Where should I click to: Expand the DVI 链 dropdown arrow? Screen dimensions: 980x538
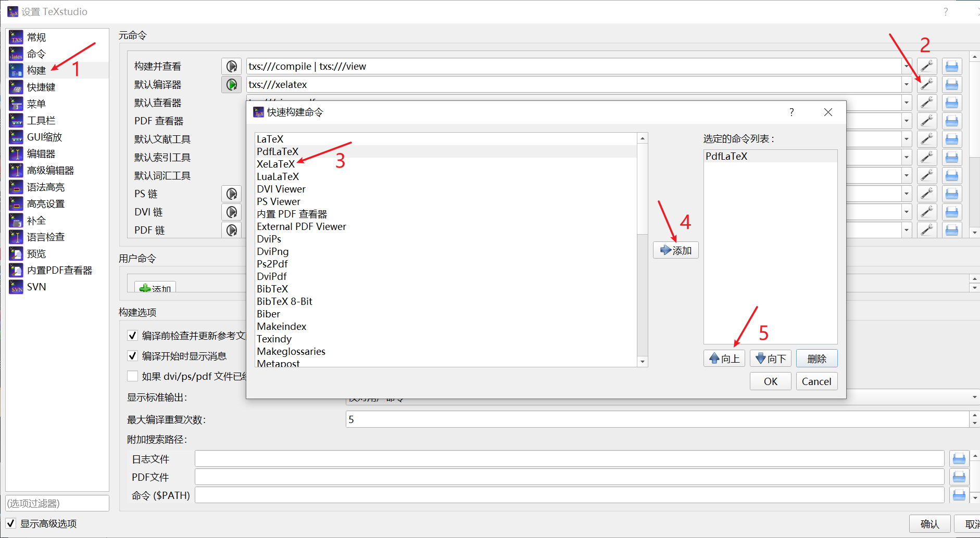(x=907, y=212)
